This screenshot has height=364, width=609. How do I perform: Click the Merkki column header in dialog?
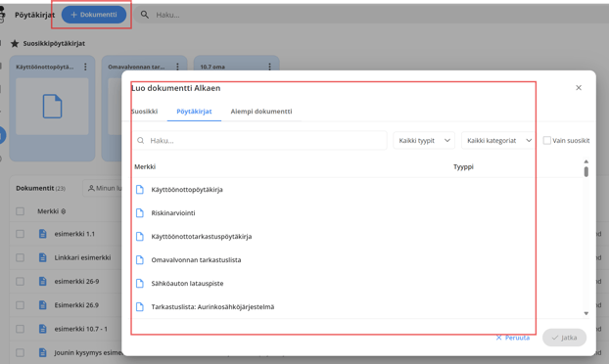tap(145, 167)
